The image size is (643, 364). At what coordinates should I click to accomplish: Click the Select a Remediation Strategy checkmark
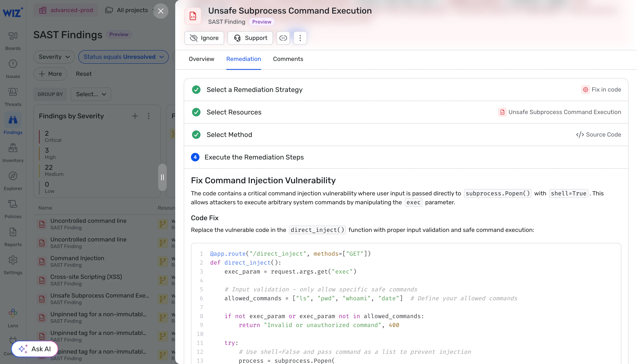coord(196,90)
